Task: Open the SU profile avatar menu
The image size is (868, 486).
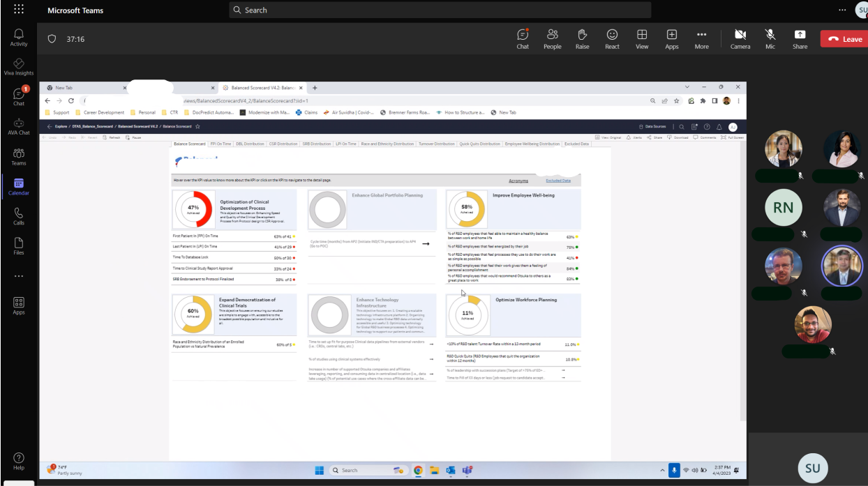Action: pos(862,10)
